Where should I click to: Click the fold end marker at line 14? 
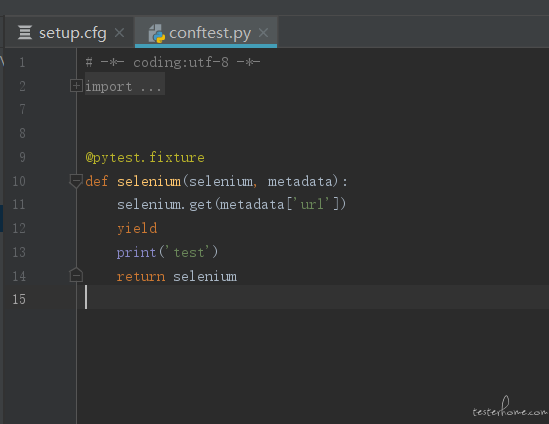point(76,275)
